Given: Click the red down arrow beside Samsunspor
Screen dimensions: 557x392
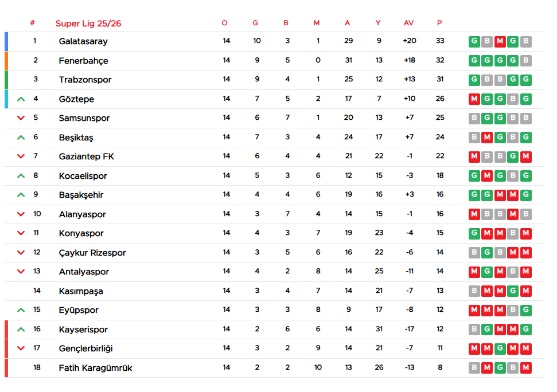Looking at the screenshot, I should coord(21,118).
